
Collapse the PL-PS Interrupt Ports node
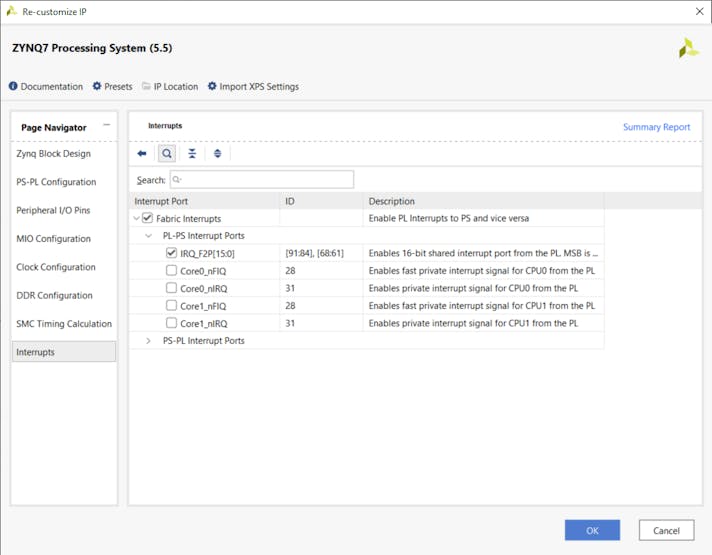click(x=149, y=236)
